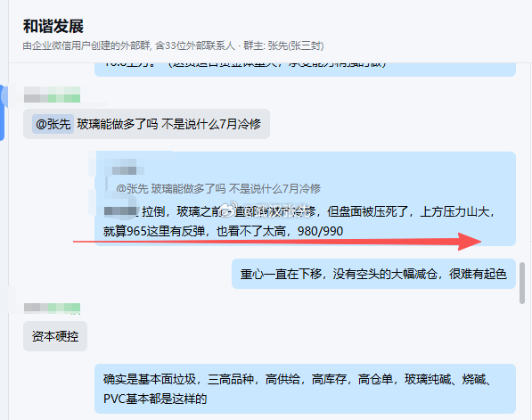Select the message about 三高品种 and PVC
This screenshot has width=532, height=420.
pos(305,389)
